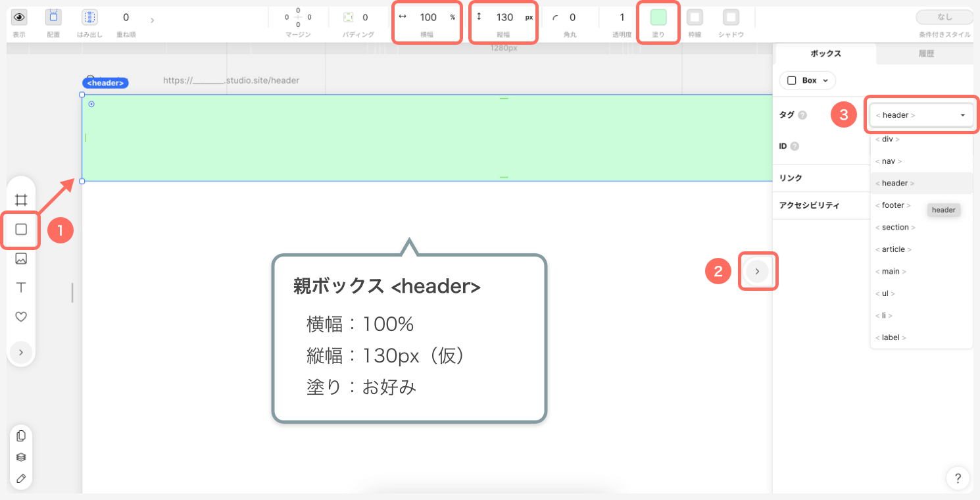Open the 塗り fill color swatch
This screenshot has height=500, width=980.
click(x=658, y=18)
